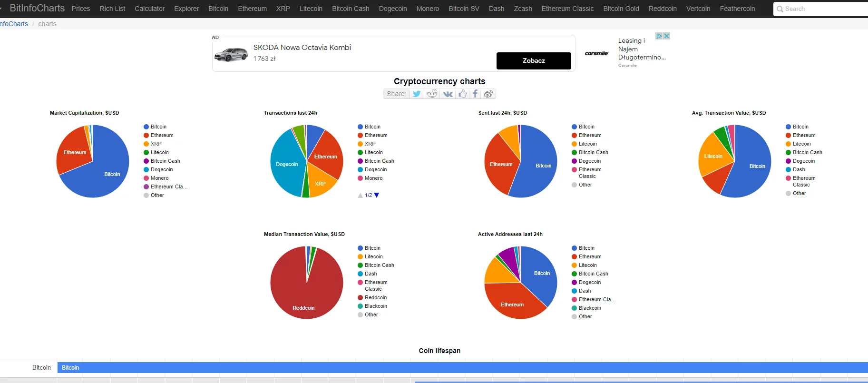Open Ethereum Classic in top navigation

tap(567, 9)
